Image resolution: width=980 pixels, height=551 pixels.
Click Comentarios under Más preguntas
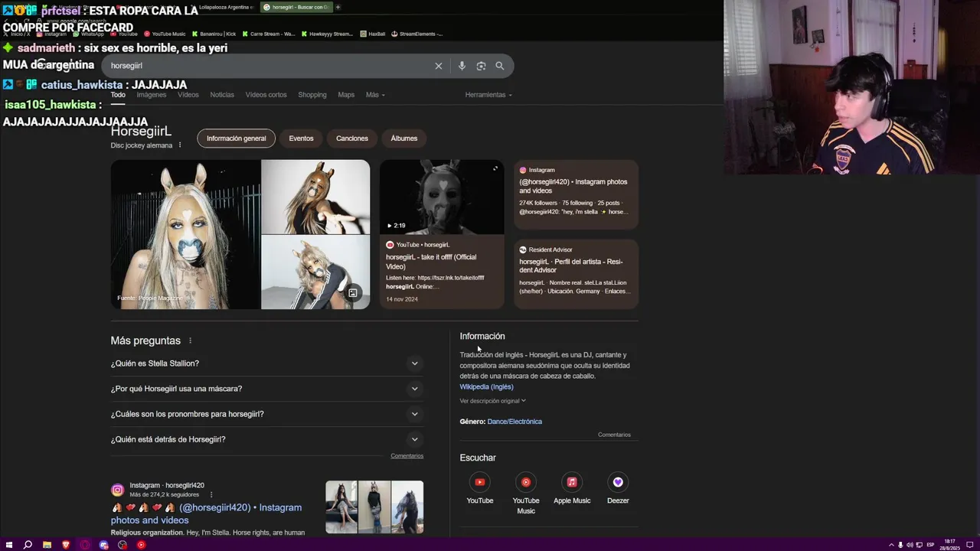click(x=407, y=456)
